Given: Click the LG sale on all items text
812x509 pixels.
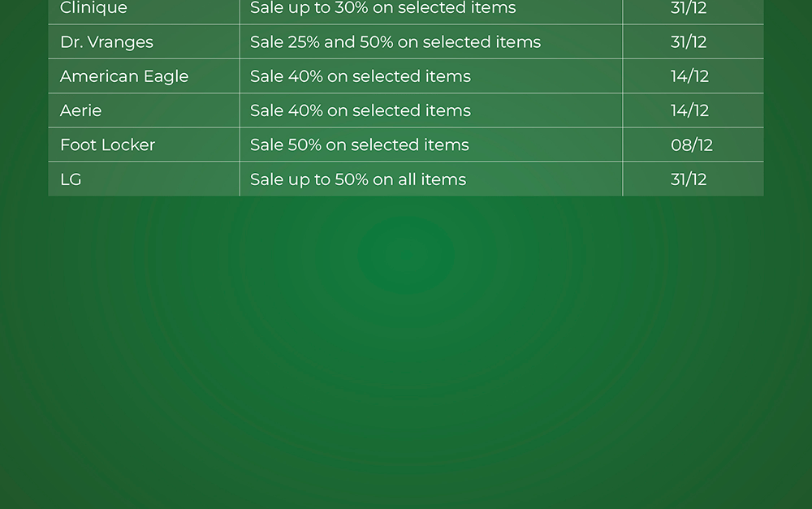Looking at the screenshot, I should tap(357, 179).
